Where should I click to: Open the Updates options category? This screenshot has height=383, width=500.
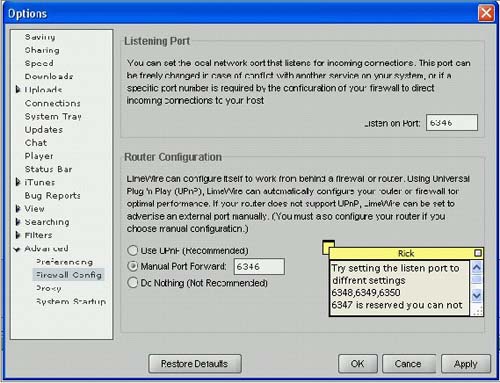[44, 129]
